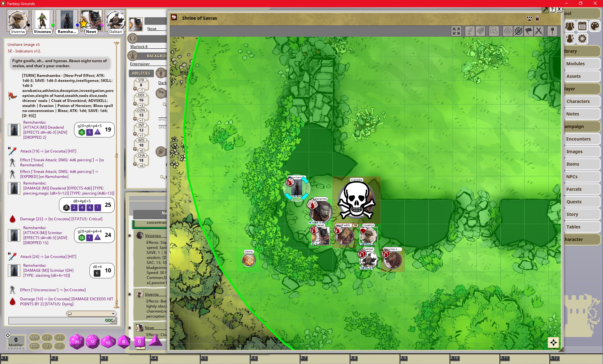Open the chat mode speaker dropdown
Screen dimensions: 603x364
pos(91,313)
